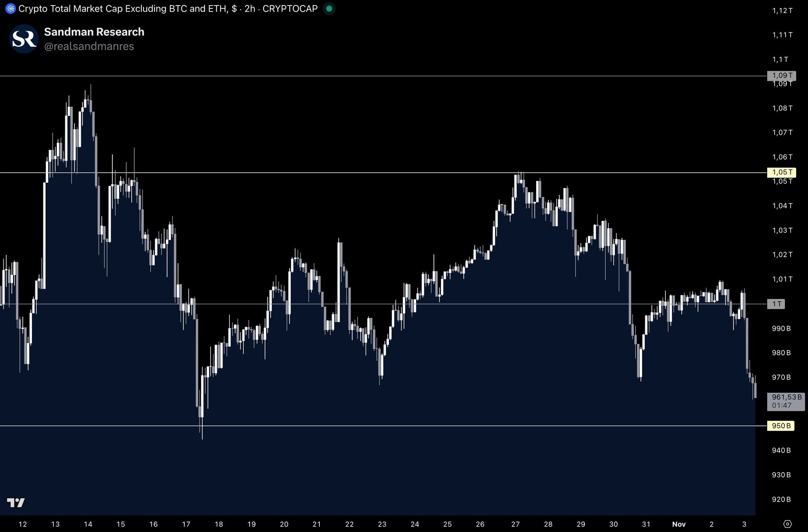Image resolution: width=808 pixels, height=532 pixels.
Task: Select the 1 T horizontal line label
Action: [x=776, y=304]
